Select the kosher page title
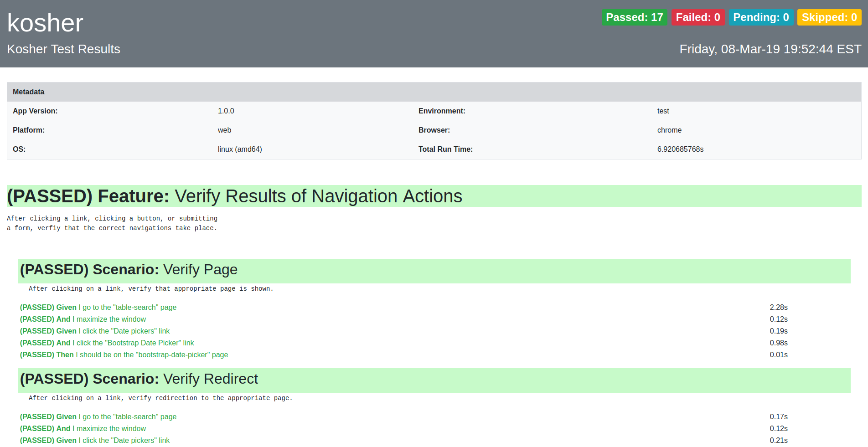The height and width of the screenshot is (447, 868). (x=45, y=23)
